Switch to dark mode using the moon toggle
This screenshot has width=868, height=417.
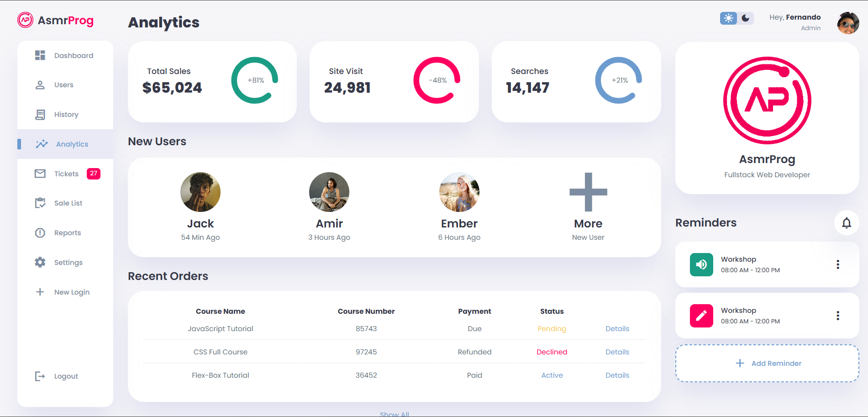(x=746, y=18)
